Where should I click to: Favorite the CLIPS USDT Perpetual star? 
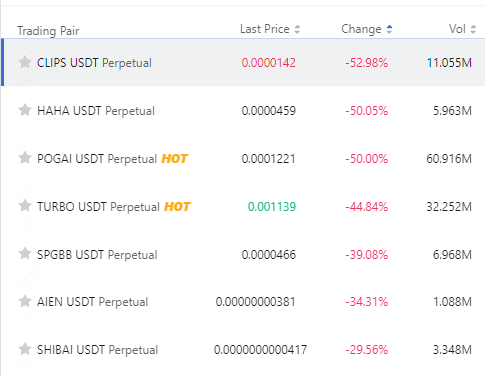pos(25,62)
